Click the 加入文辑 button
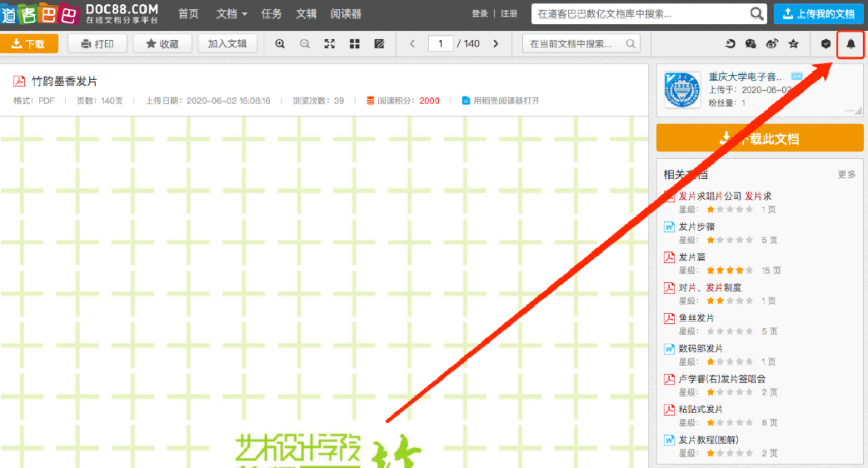Screen dimensions: 868x468 coord(227,44)
